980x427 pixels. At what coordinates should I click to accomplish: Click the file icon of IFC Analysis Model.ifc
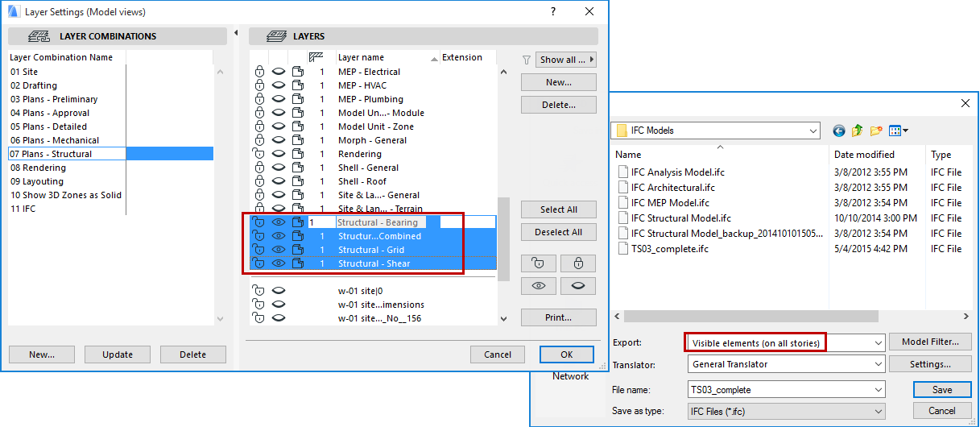(622, 172)
